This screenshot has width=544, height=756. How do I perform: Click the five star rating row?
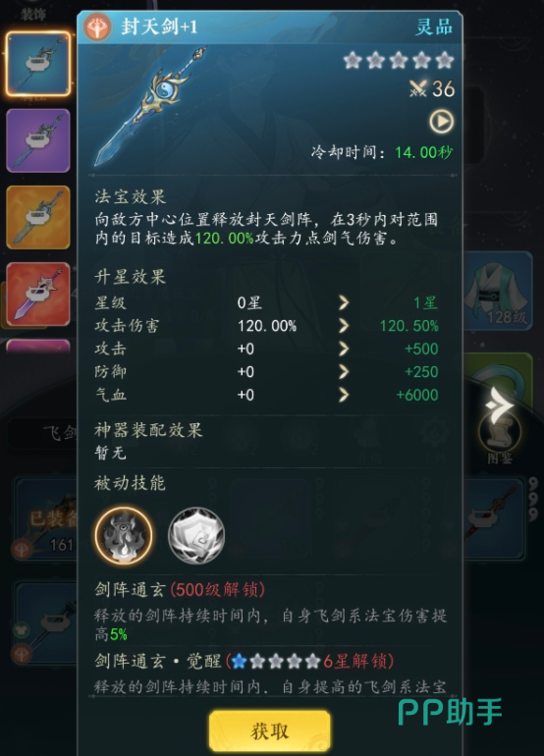[399, 61]
